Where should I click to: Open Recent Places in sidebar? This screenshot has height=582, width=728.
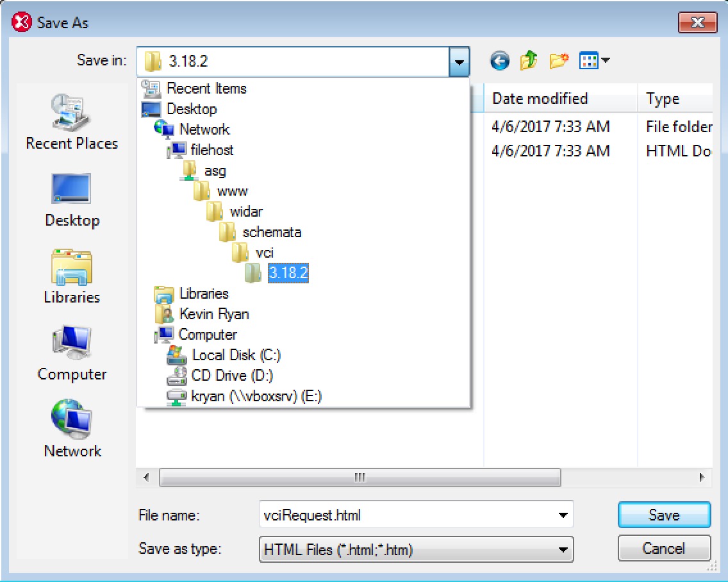pyautogui.click(x=72, y=122)
